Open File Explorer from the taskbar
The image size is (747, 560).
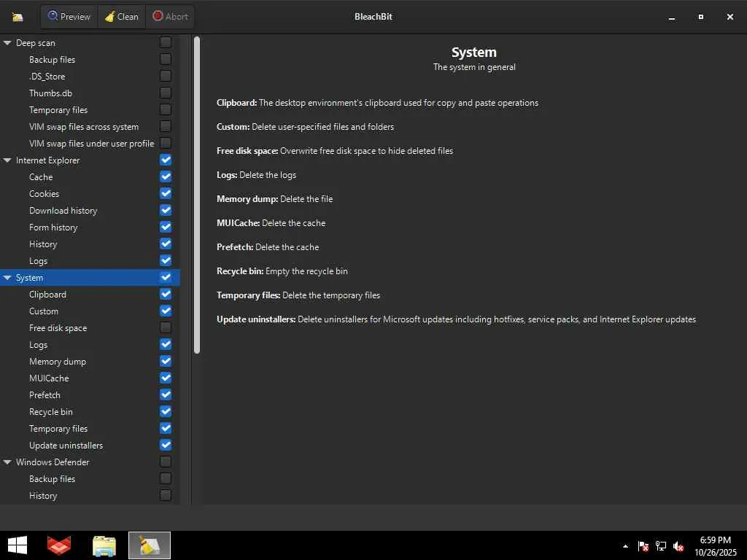pyautogui.click(x=104, y=545)
